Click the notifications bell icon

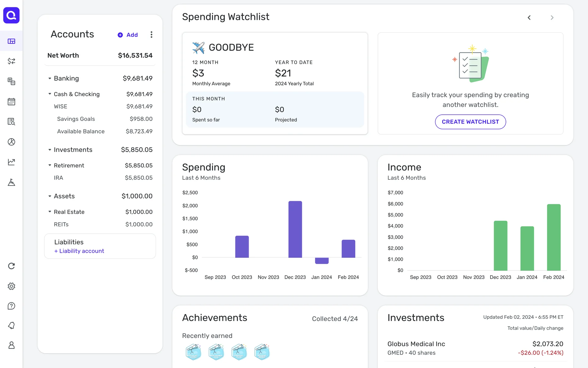[x=11, y=326]
